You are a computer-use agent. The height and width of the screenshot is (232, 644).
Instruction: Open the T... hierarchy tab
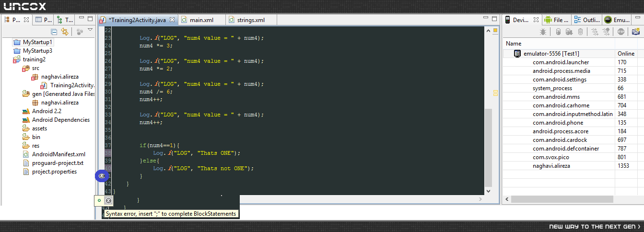[64, 20]
